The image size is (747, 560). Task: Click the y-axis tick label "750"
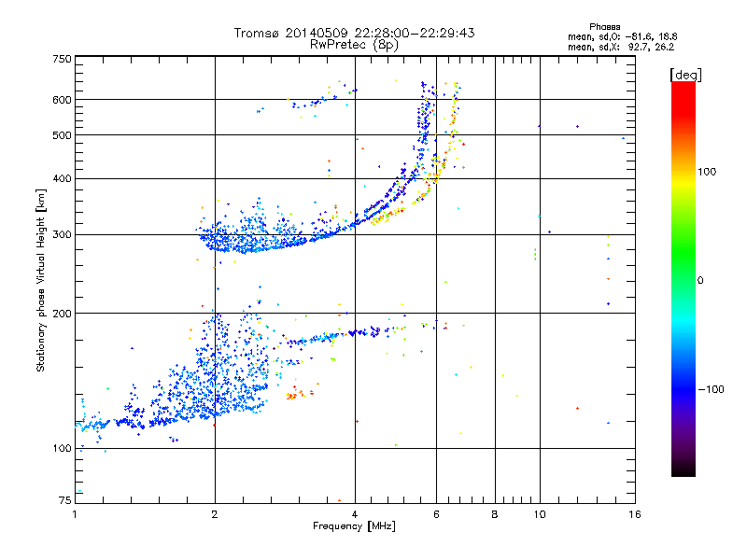(x=62, y=59)
